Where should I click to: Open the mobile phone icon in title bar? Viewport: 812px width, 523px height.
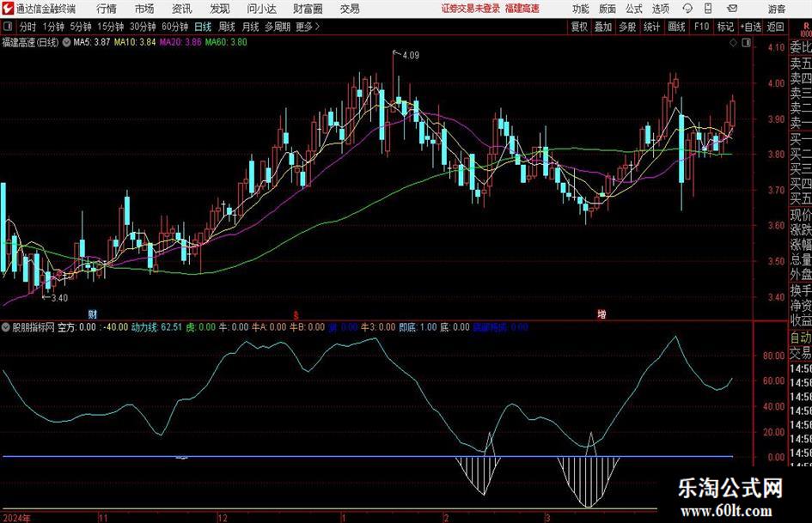coord(708,9)
